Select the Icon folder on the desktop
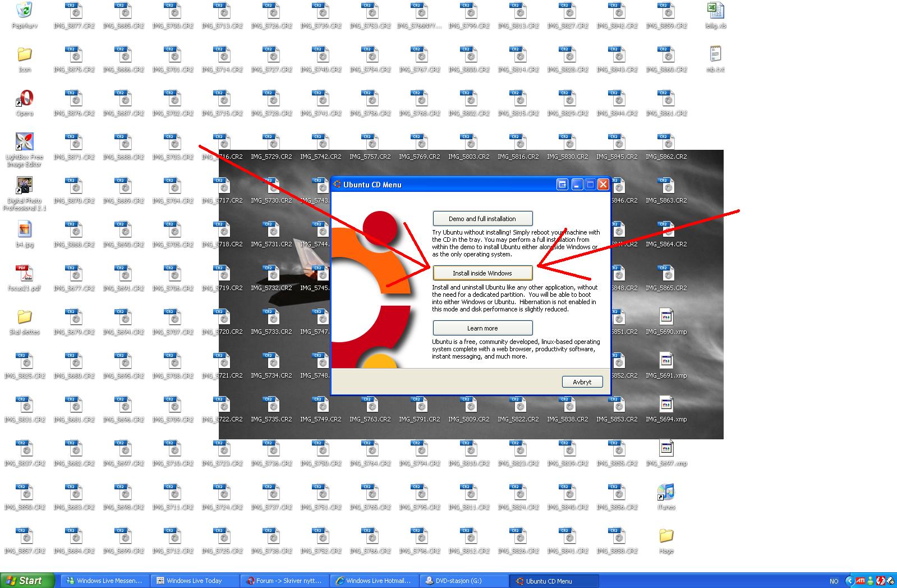The height and width of the screenshot is (588, 897). point(25,54)
